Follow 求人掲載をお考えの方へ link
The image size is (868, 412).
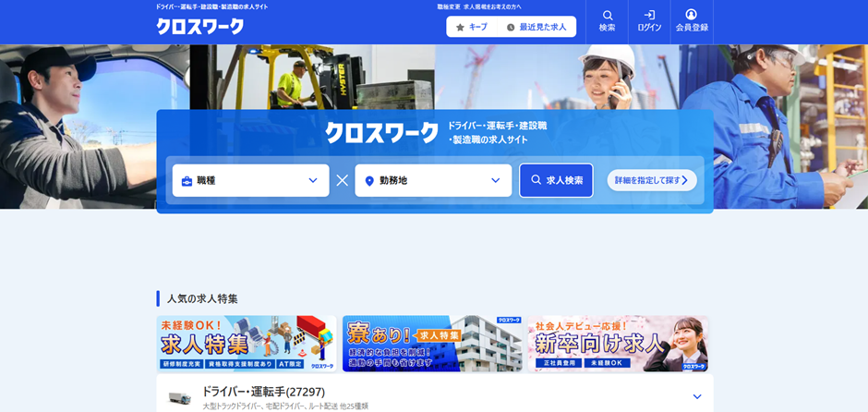(492, 7)
